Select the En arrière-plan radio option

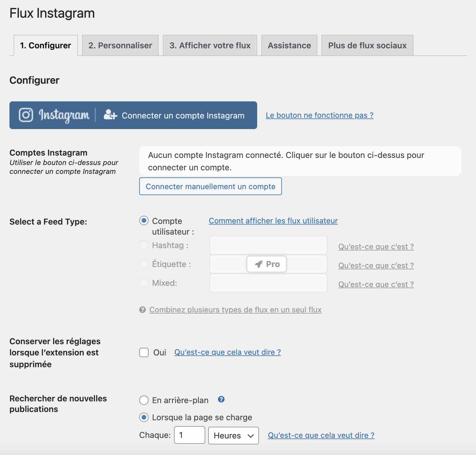click(144, 400)
